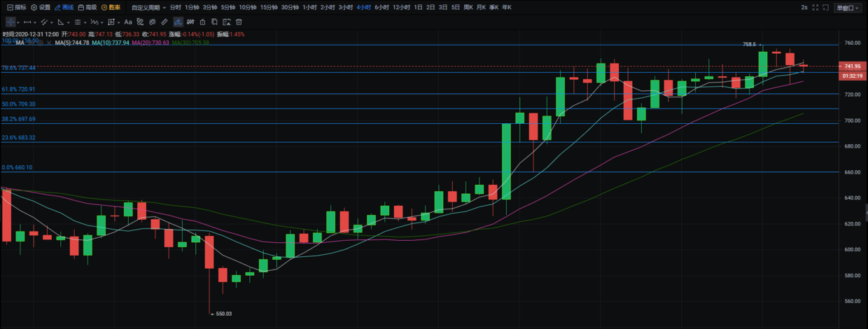
Task: Click the link drawings chain icon
Action: 152,22
